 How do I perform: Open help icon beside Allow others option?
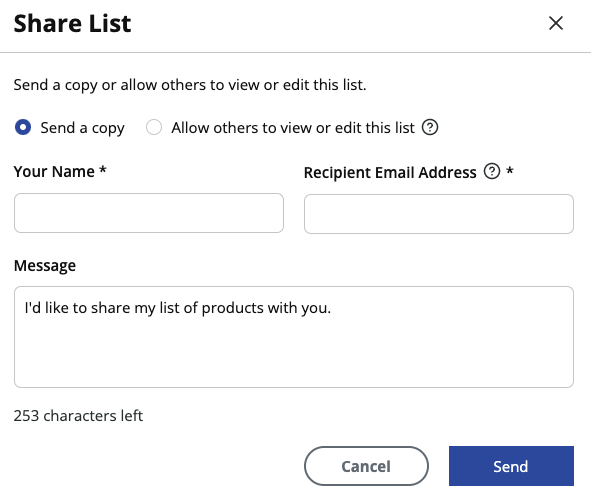(430, 127)
